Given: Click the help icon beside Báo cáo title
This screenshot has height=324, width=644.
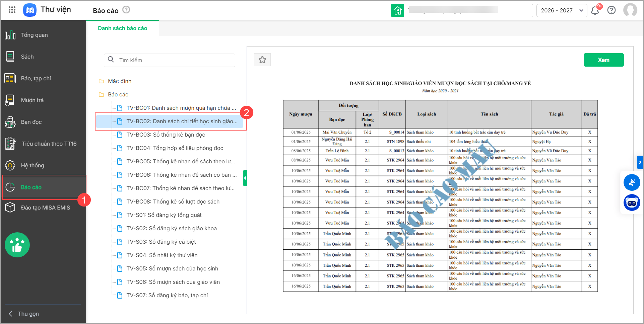Looking at the screenshot, I should pyautogui.click(x=126, y=10).
